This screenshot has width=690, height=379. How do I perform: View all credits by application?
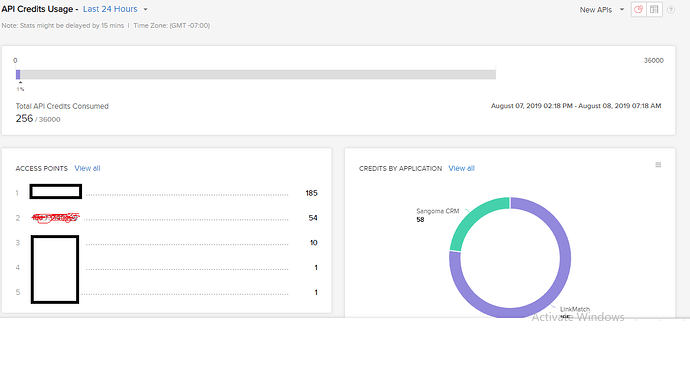coord(461,168)
